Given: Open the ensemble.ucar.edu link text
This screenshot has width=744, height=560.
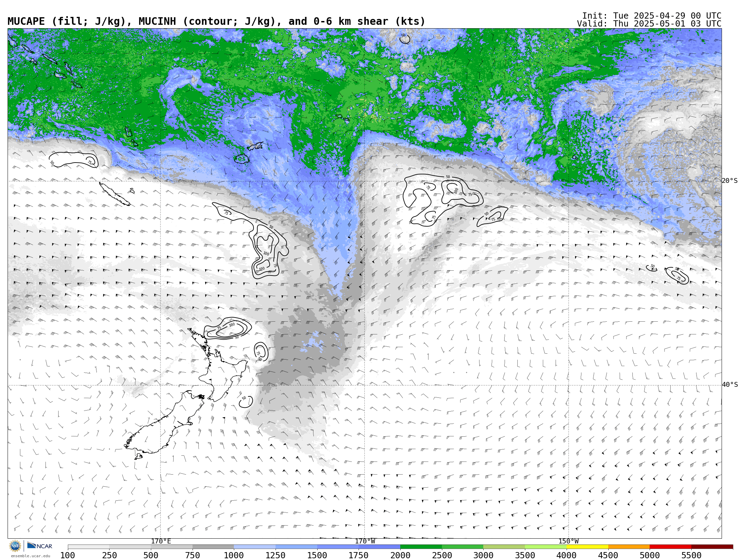Looking at the screenshot, I should pyautogui.click(x=30, y=556).
